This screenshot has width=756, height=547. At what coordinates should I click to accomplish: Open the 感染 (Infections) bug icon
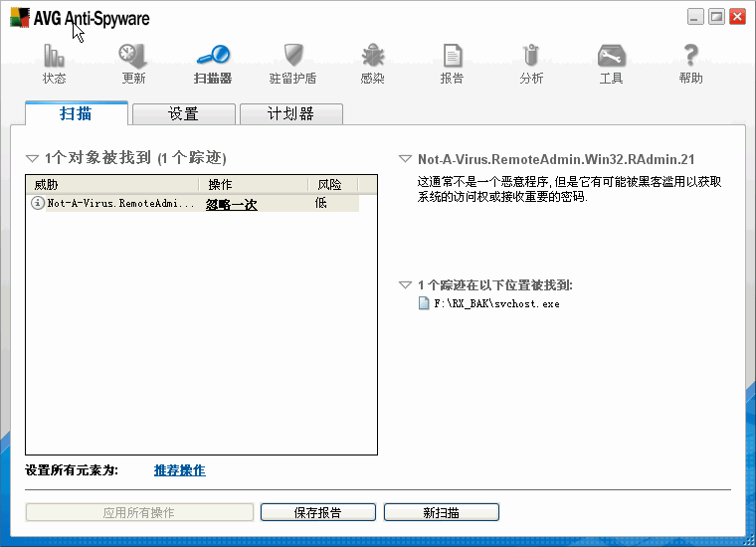pyautogui.click(x=373, y=56)
